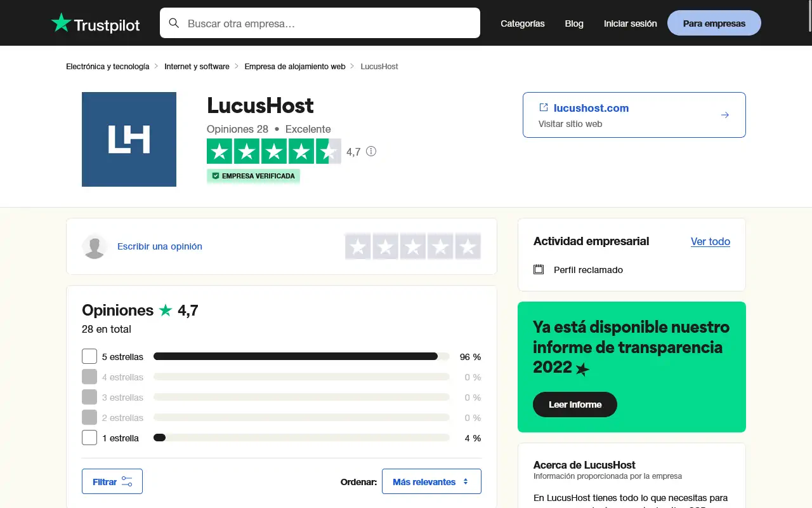The image size is (812, 508).
Task: Click the 4 estrellas 0 % bar
Action: point(301,377)
